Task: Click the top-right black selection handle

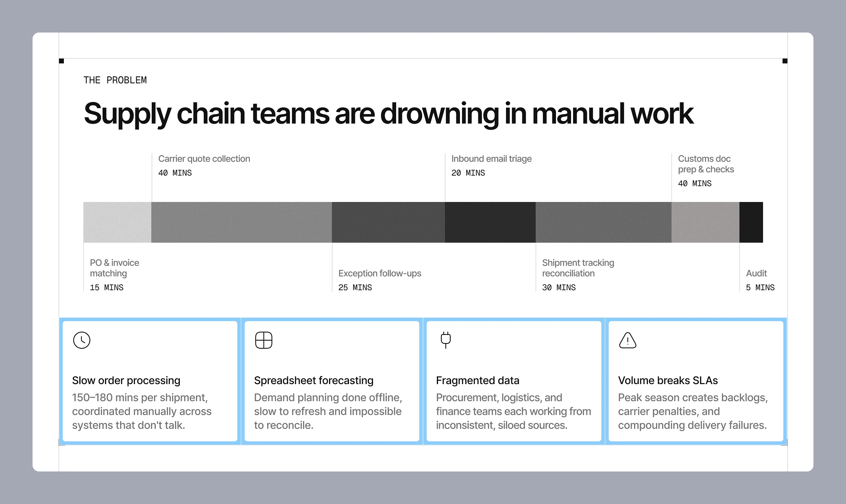Action: (785, 61)
